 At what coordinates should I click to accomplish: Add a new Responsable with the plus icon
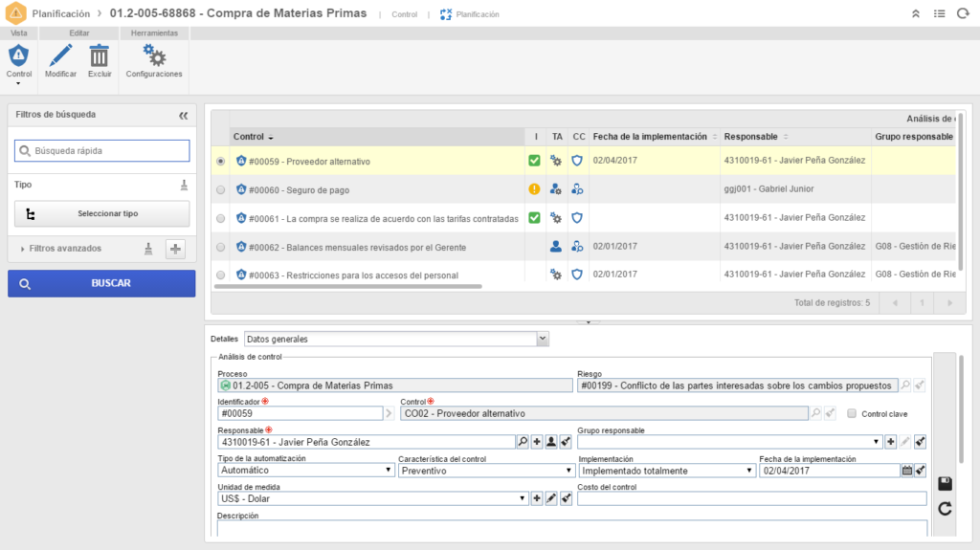click(537, 442)
